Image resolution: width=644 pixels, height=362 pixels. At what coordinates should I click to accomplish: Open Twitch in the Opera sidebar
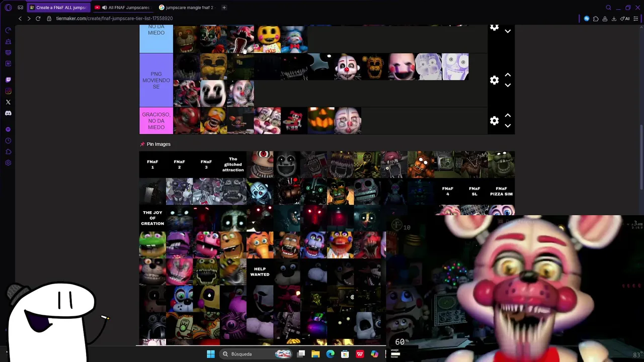tap(8, 79)
